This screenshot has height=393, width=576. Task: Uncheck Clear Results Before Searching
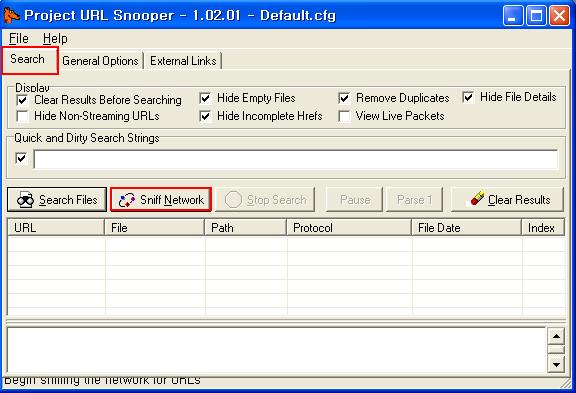(x=22, y=100)
